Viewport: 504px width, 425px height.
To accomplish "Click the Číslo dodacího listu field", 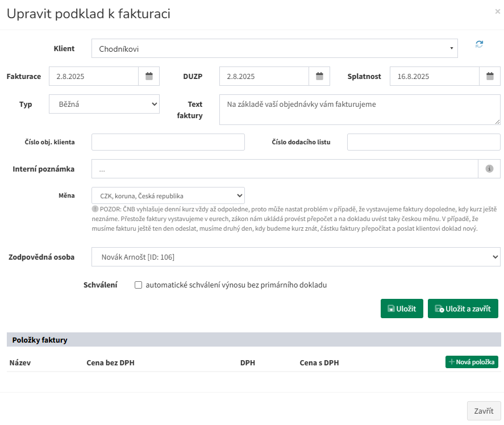I will pyautogui.click(x=423, y=142).
